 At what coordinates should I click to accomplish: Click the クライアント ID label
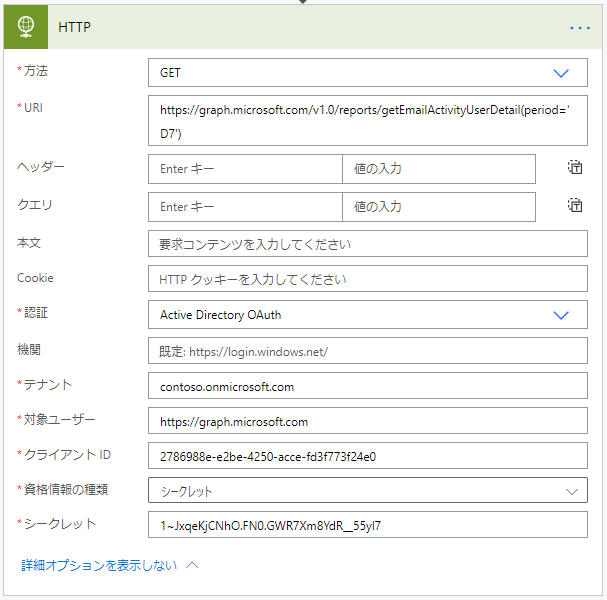coord(67,454)
